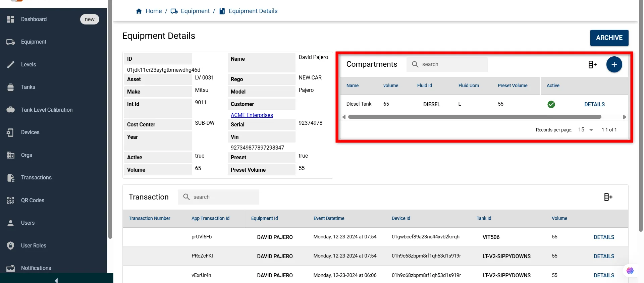The image size is (644, 283).
Task: Click the Equipment truck icon in sidebar
Action: click(10, 42)
